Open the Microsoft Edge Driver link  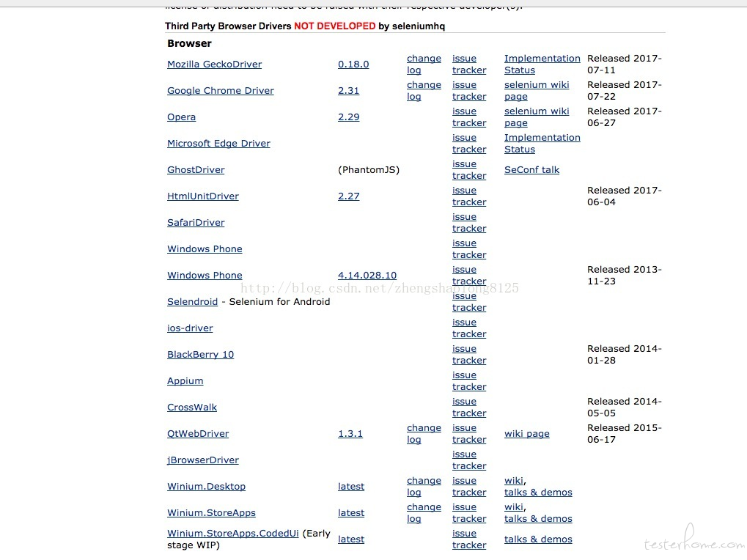pyautogui.click(x=218, y=144)
